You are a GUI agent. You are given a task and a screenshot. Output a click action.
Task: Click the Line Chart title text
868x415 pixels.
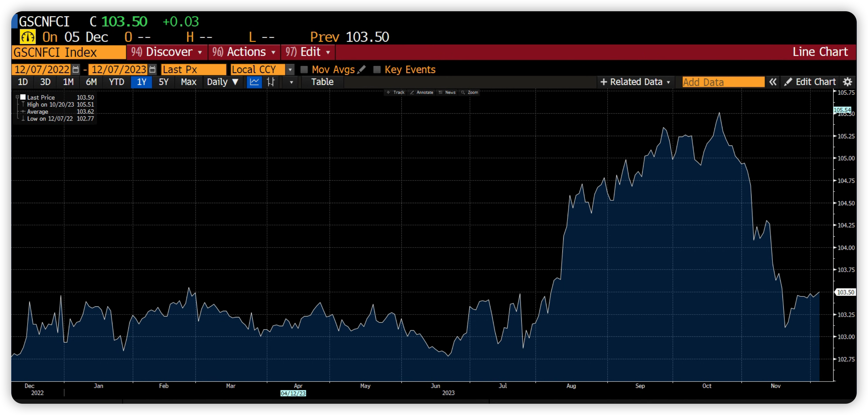tap(819, 52)
